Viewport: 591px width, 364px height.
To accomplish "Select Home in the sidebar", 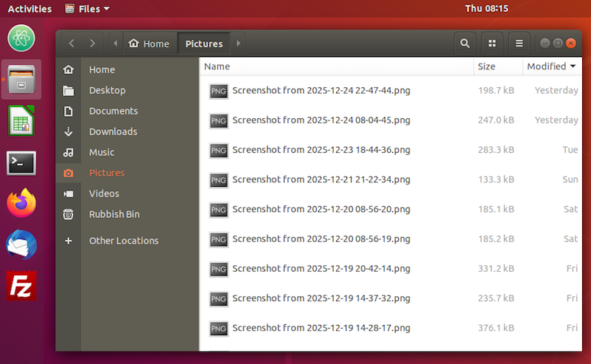I will coord(127,69).
